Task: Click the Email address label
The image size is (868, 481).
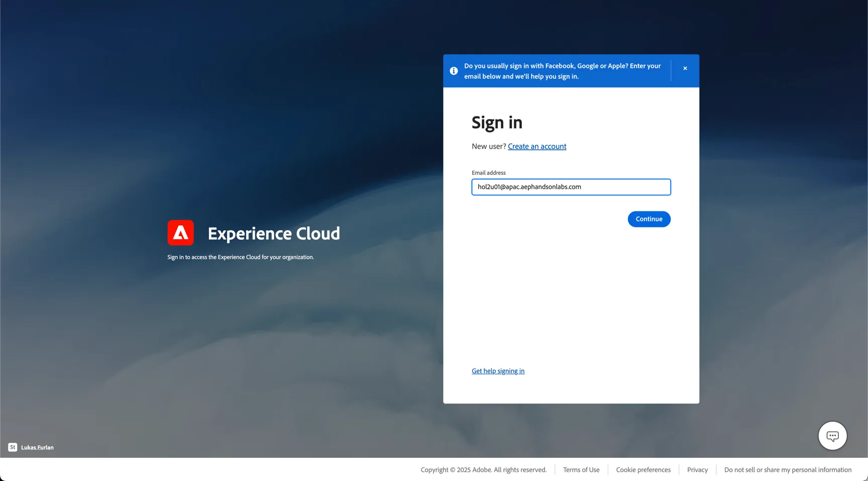Action: (x=489, y=173)
